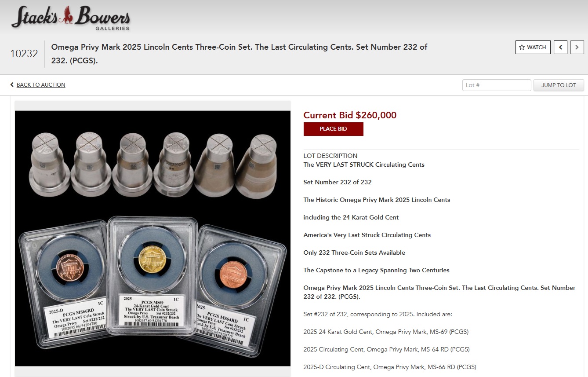Click the first cancelled die at left in photo
This screenshot has width=588, height=377.
(49, 165)
